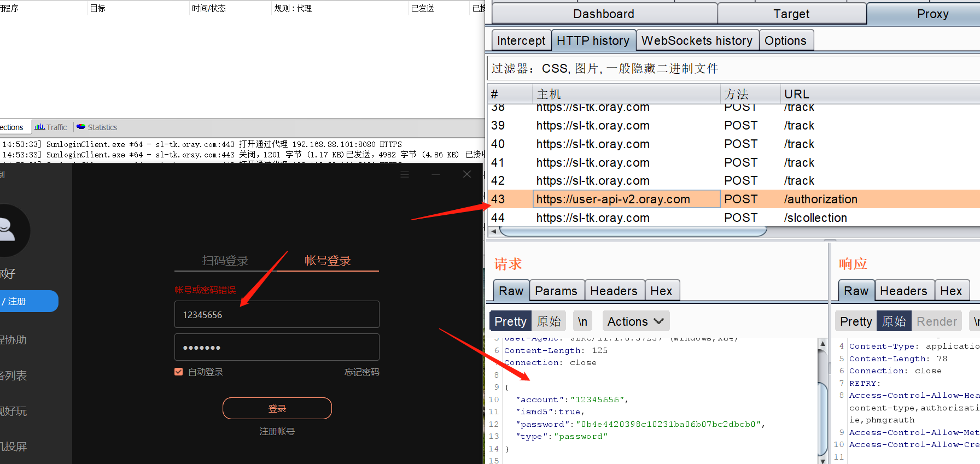Image resolution: width=980 pixels, height=464 pixels.
Task: Select history row 40 /track request
Action: (733, 144)
